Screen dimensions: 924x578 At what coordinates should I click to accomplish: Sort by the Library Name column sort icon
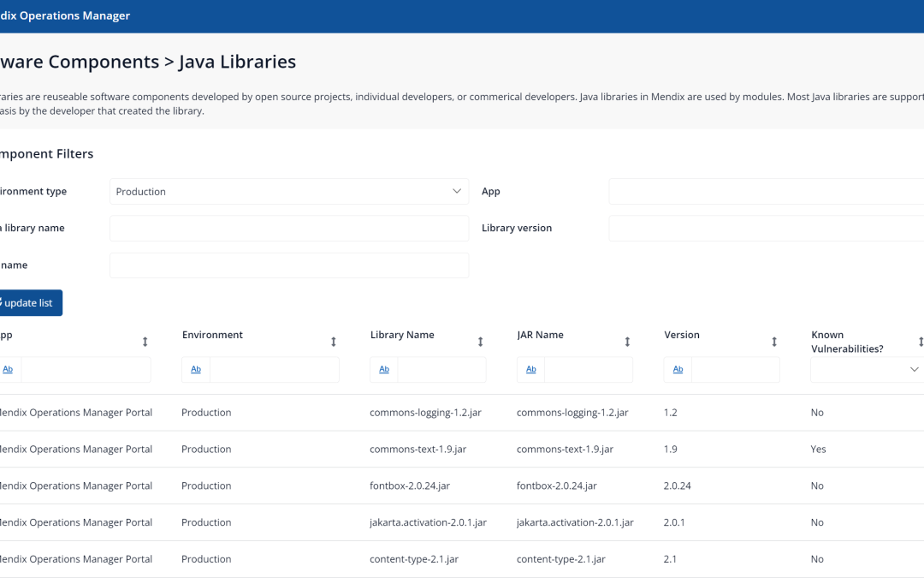point(480,342)
